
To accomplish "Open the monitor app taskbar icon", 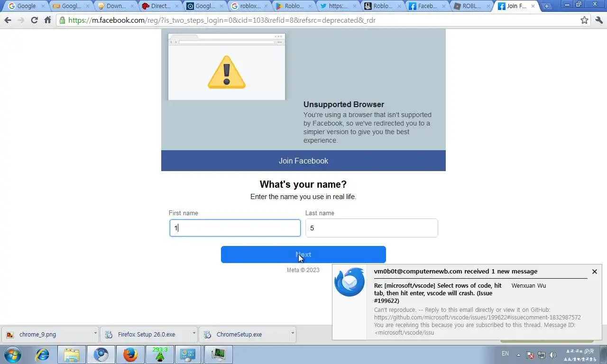I will click(218, 355).
